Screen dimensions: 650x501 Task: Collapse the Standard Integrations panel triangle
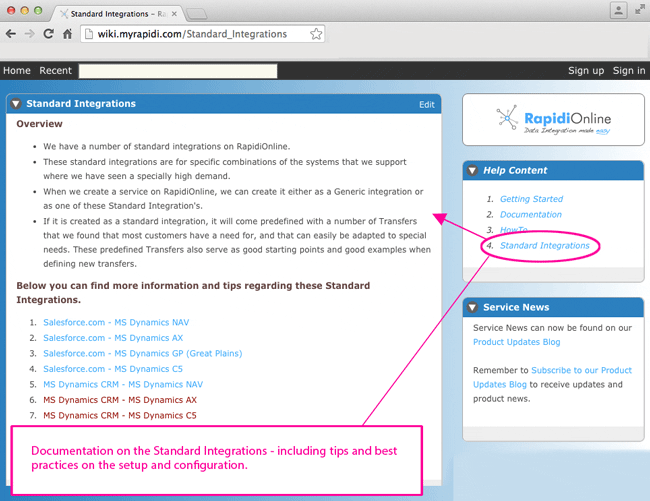click(x=16, y=104)
